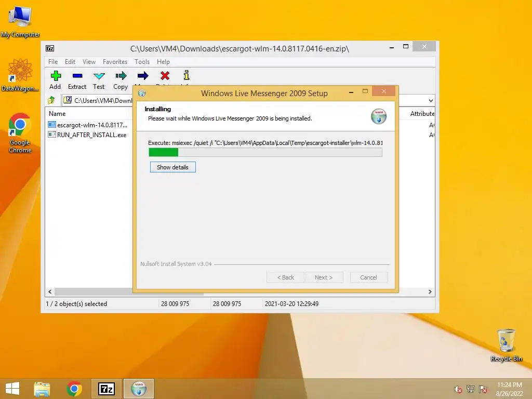Click the Move arrow icon in 7-Zip toolbar
532x399 pixels.
tap(143, 75)
